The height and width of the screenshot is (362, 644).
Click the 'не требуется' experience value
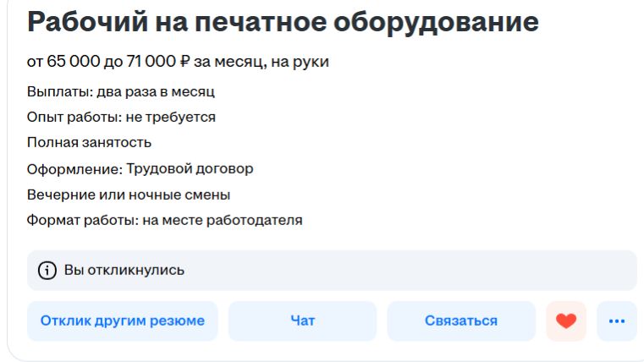170,117
